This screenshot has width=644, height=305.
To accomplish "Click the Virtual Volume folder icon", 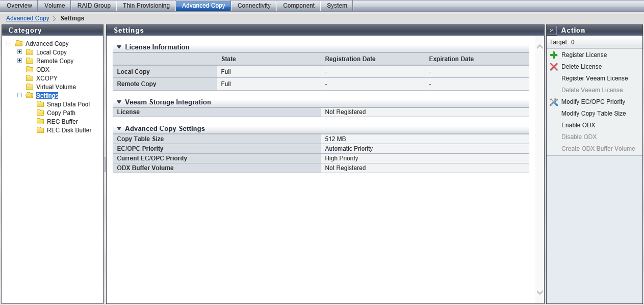I will click(30, 87).
